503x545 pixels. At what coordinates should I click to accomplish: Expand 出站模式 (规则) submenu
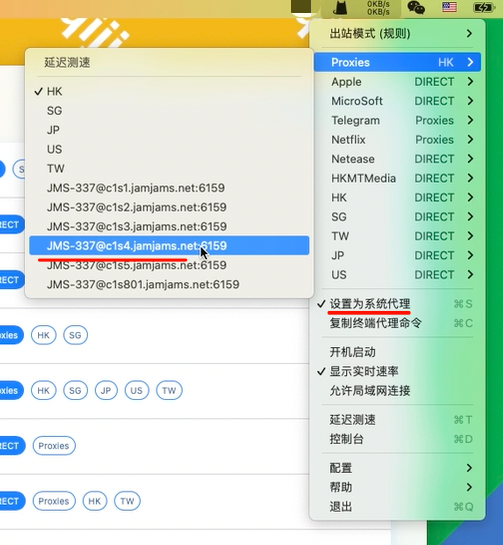tap(397, 34)
